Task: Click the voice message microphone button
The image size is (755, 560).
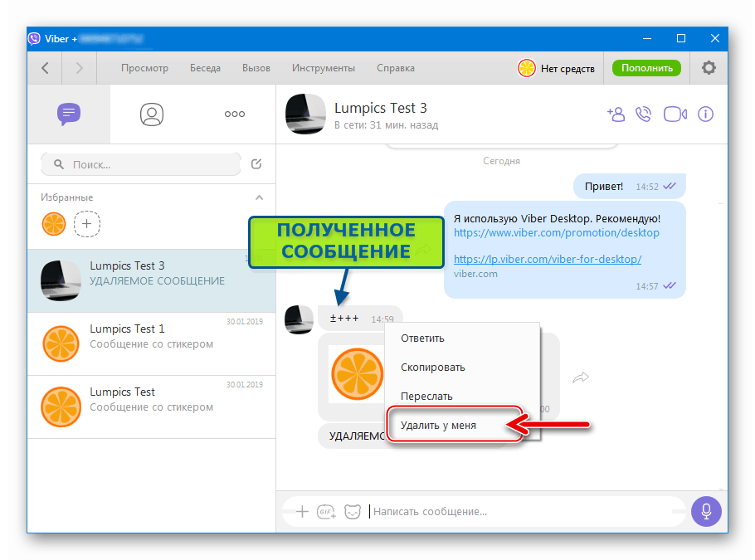Action: pyautogui.click(x=706, y=511)
